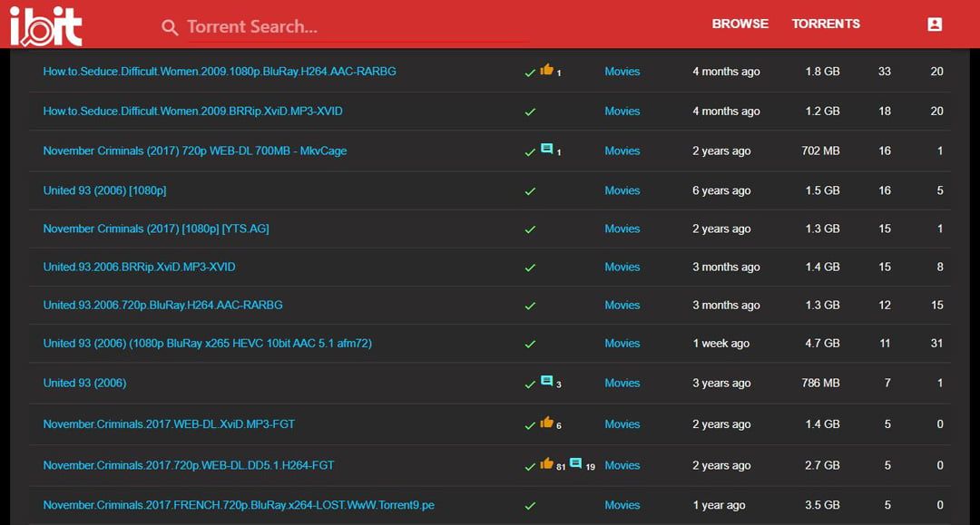Click thumbs-up icon on WEB-DL.XviD.MP3-FGT row
Viewport: 980px width, 525px height.
coord(547,422)
